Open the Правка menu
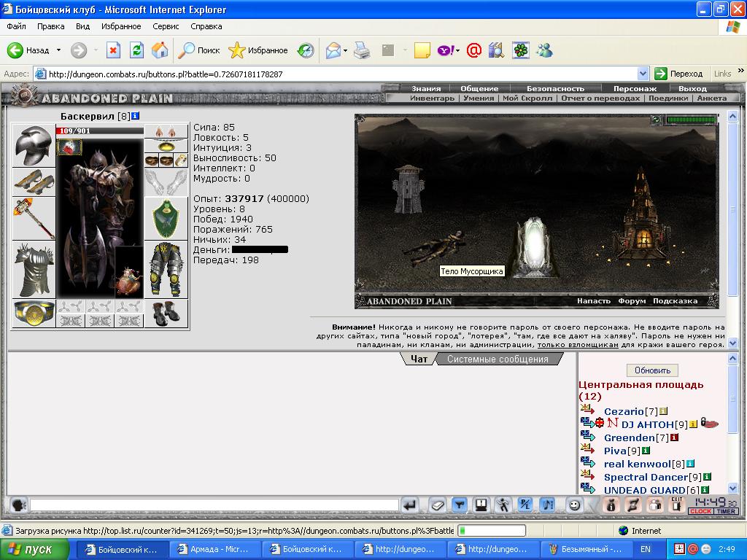Viewport: 747px width, 560px height. [50, 26]
